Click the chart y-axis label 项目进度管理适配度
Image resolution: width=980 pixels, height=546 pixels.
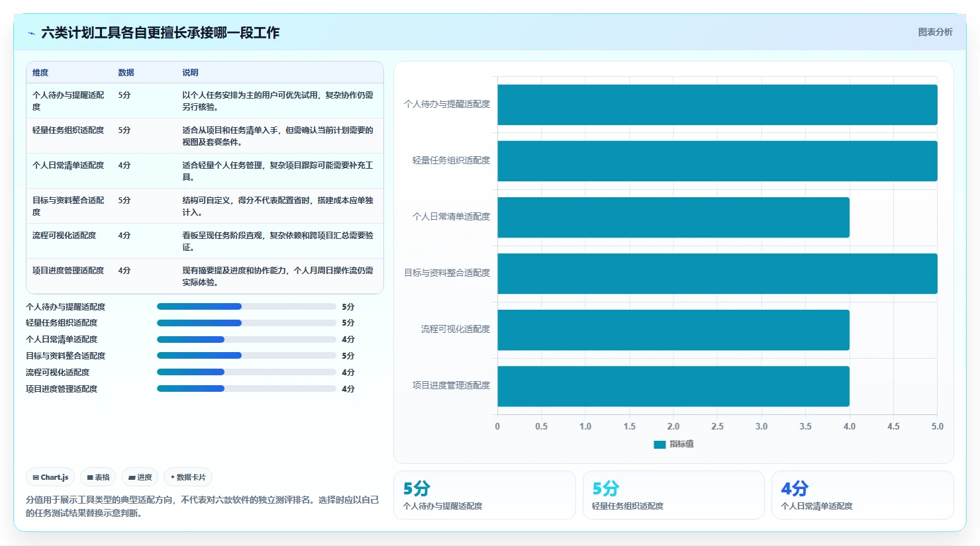[x=452, y=385]
